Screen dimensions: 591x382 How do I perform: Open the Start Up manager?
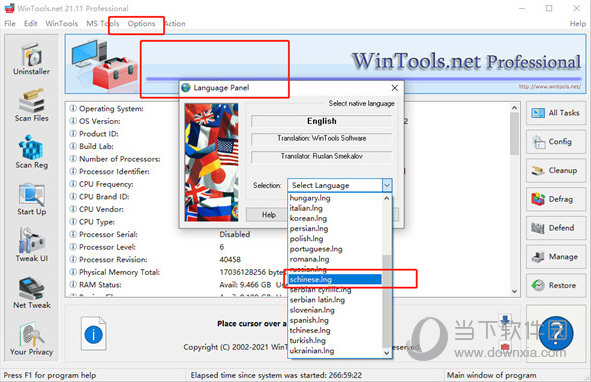click(x=31, y=199)
